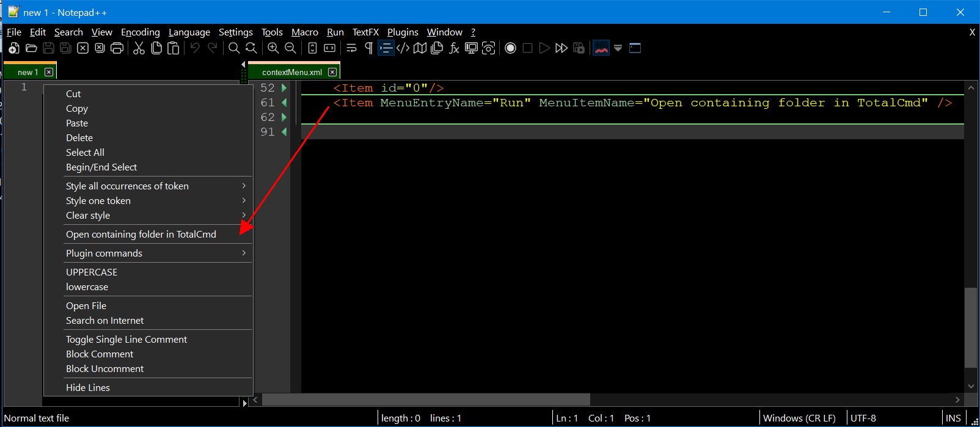Image resolution: width=980 pixels, height=427 pixels.
Task: Open the TextFX menu
Action: (x=365, y=32)
